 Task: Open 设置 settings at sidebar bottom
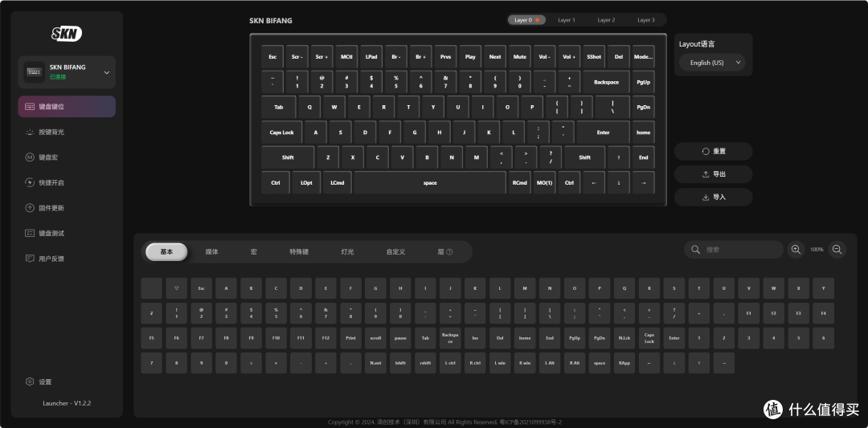pos(39,381)
